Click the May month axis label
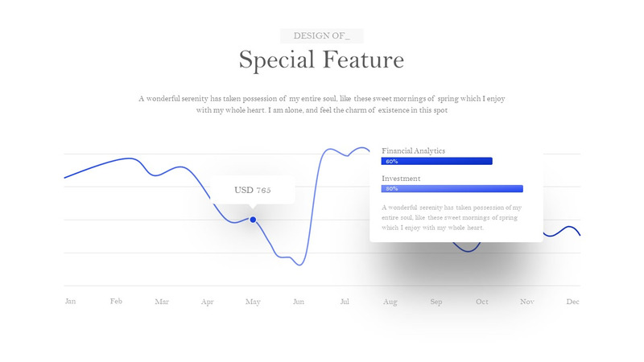644x362 pixels. [x=253, y=302]
